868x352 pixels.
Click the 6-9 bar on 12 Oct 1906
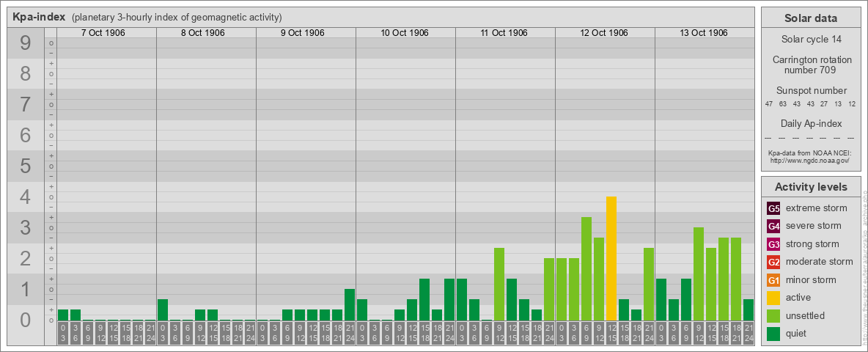point(586,268)
